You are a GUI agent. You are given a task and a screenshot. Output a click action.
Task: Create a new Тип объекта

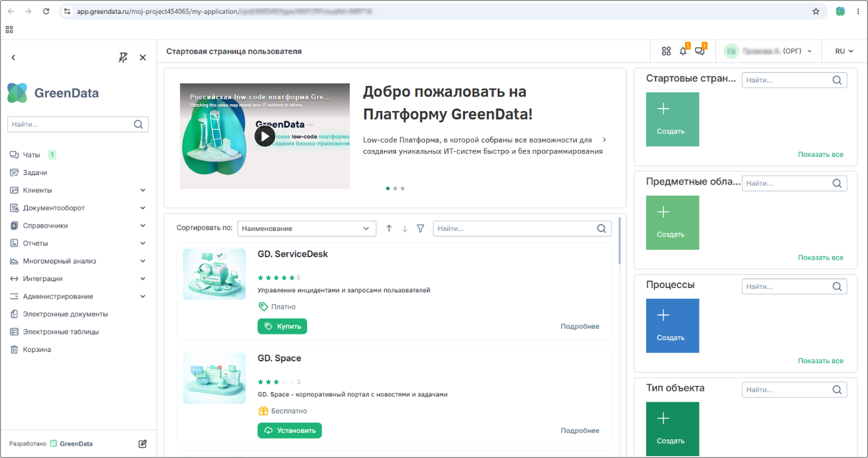pos(672,429)
